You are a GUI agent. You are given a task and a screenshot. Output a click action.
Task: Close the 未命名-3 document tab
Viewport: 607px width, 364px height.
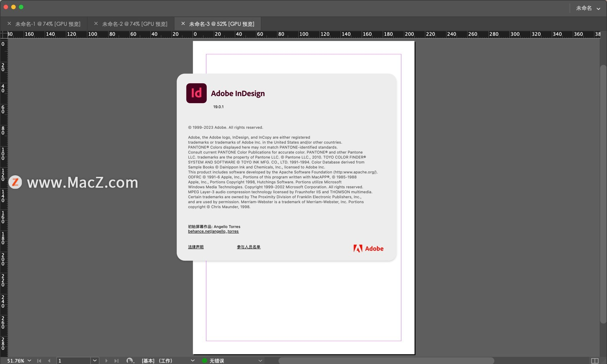point(183,24)
